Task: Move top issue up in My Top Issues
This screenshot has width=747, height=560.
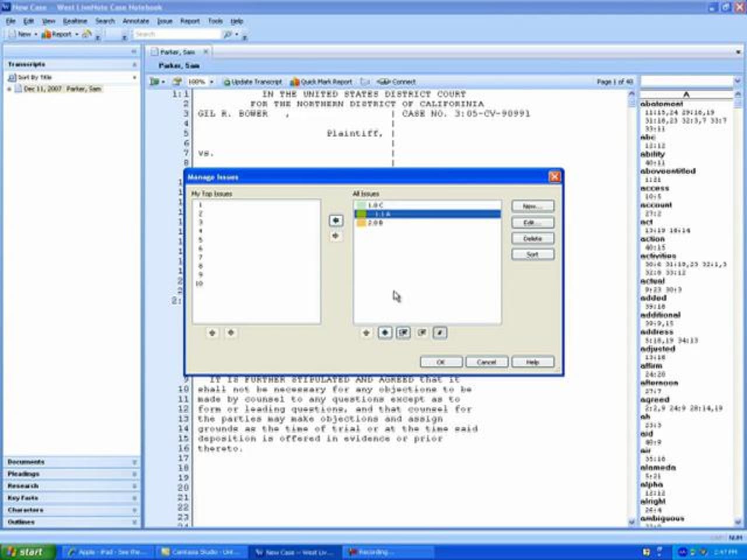Action: coord(212,332)
